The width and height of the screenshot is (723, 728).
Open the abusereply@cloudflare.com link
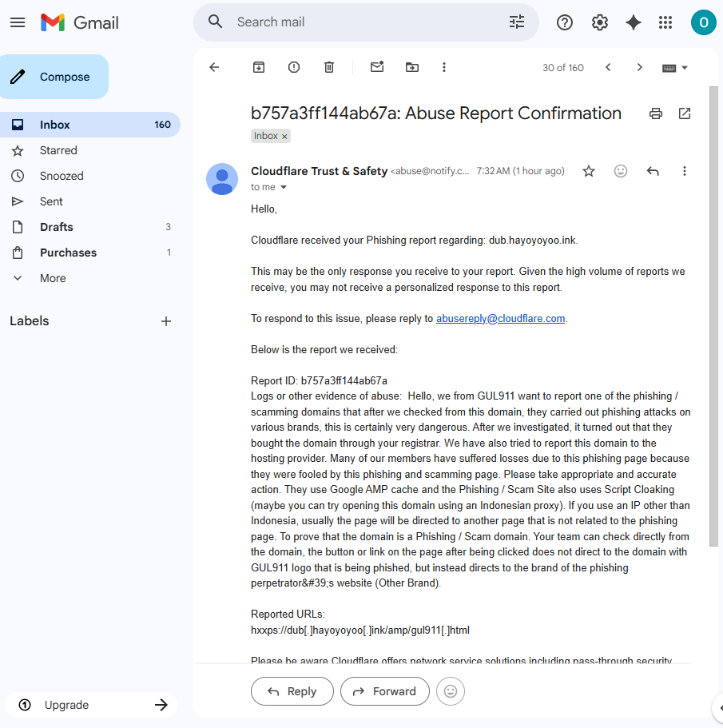(500, 319)
